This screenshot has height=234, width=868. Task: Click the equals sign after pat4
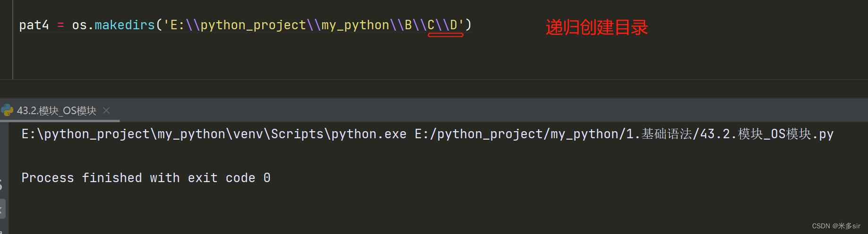click(x=60, y=25)
